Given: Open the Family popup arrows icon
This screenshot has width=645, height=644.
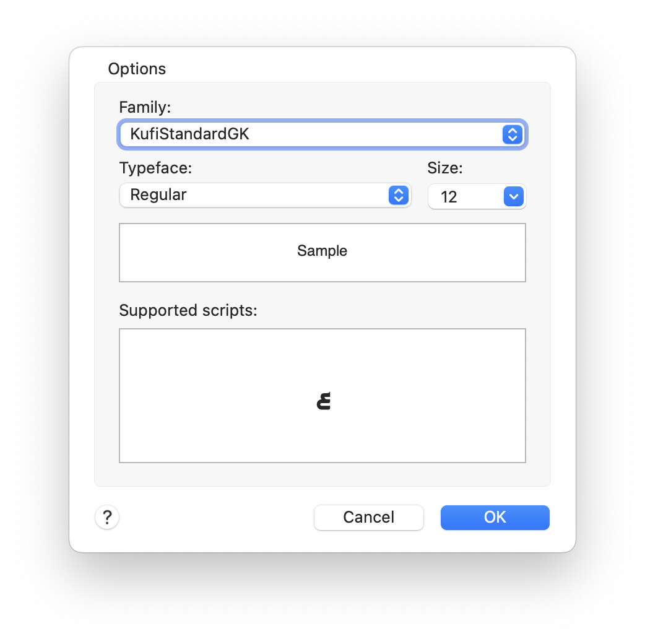Looking at the screenshot, I should coord(512,134).
